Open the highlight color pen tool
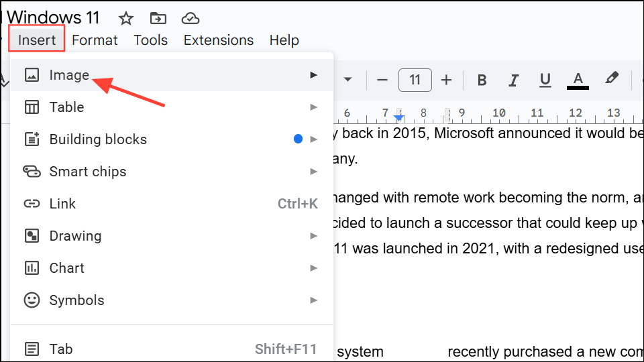The height and width of the screenshot is (362, 644). (612, 78)
